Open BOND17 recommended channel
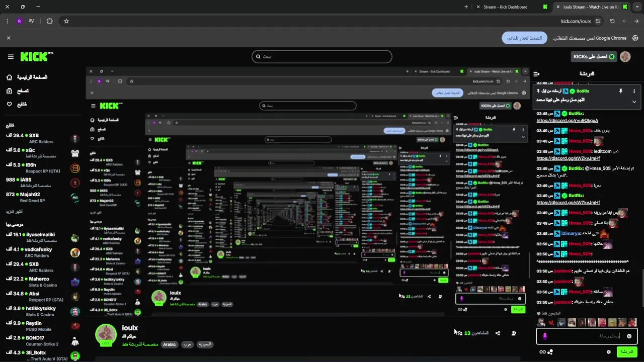 pyautogui.click(x=43, y=340)
